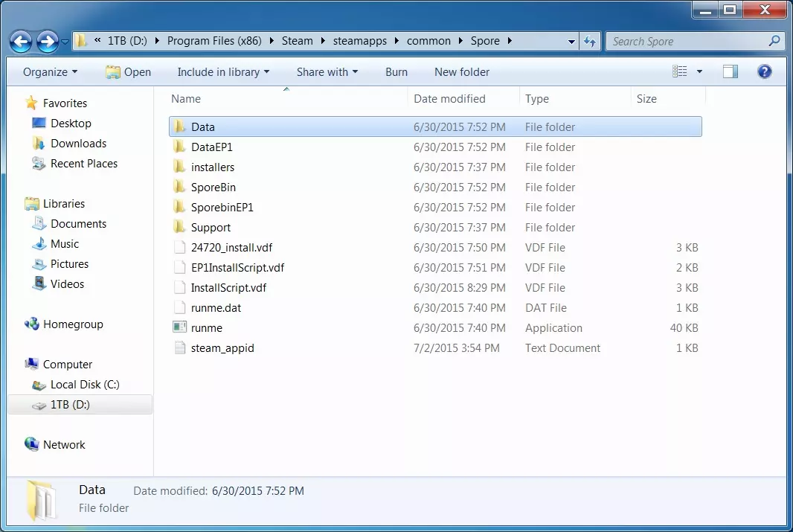Click the runme Application type cell

coord(553,327)
